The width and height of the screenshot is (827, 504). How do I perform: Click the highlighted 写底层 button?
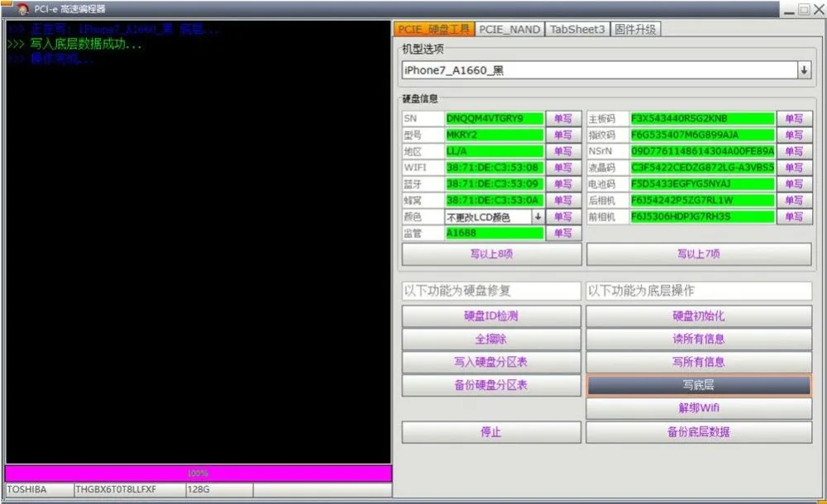699,385
